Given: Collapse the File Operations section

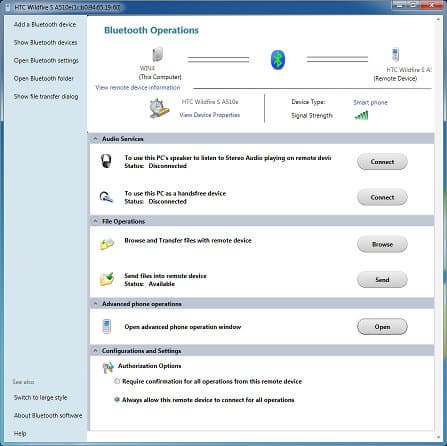Looking at the screenshot, I should coord(95,221).
